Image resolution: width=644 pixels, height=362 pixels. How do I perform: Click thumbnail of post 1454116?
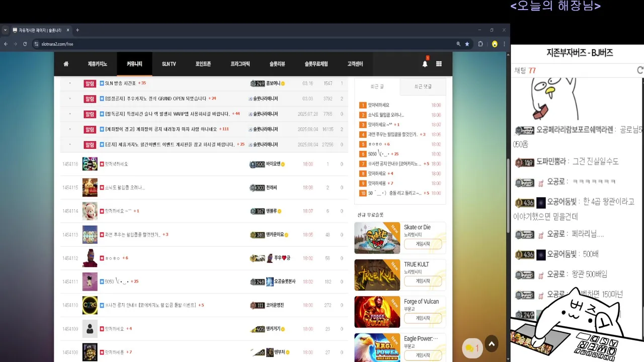click(x=90, y=164)
